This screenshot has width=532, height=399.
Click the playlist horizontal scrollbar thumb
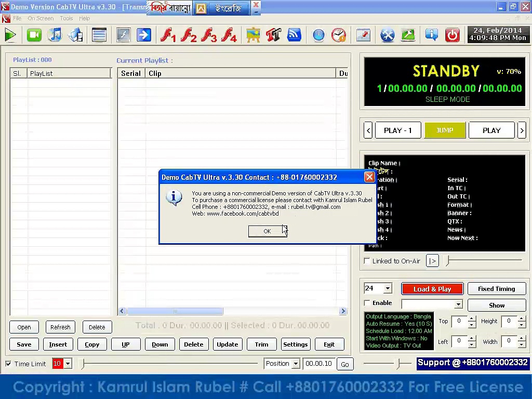point(175,311)
